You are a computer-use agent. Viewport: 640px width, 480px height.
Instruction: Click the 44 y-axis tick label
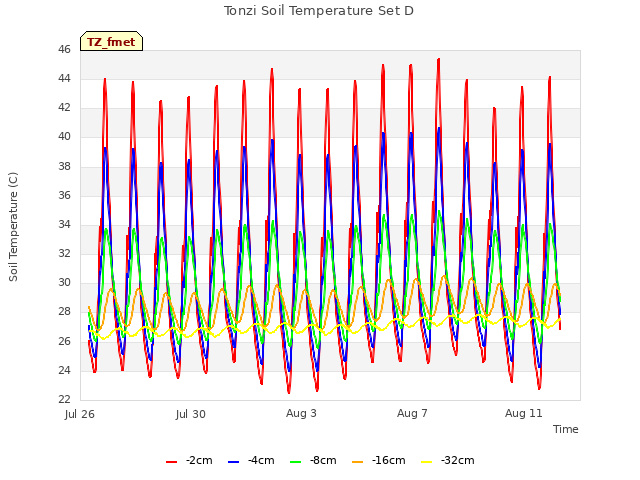64,79
